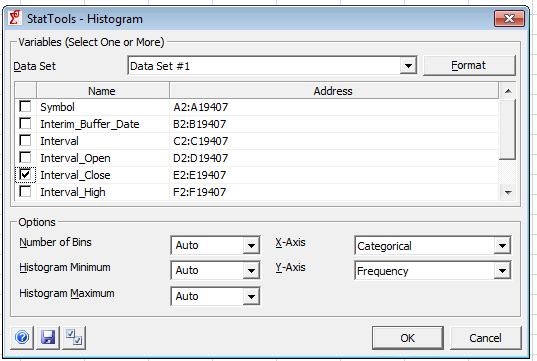This screenshot has height=361, width=537.
Task: Check the Interim_Buffer_Date variable checkbox
Action: (x=25, y=123)
